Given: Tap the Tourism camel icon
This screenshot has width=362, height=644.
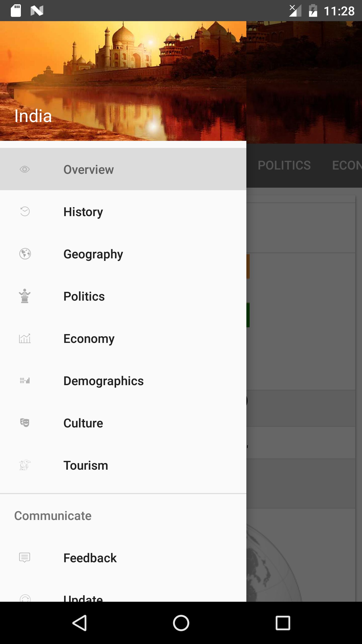Looking at the screenshot, I should [25, 465].
